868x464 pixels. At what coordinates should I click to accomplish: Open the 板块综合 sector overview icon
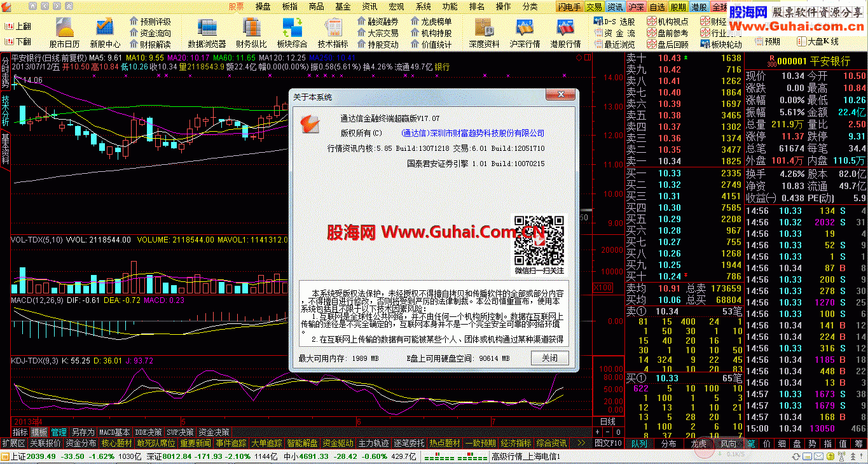293,33
